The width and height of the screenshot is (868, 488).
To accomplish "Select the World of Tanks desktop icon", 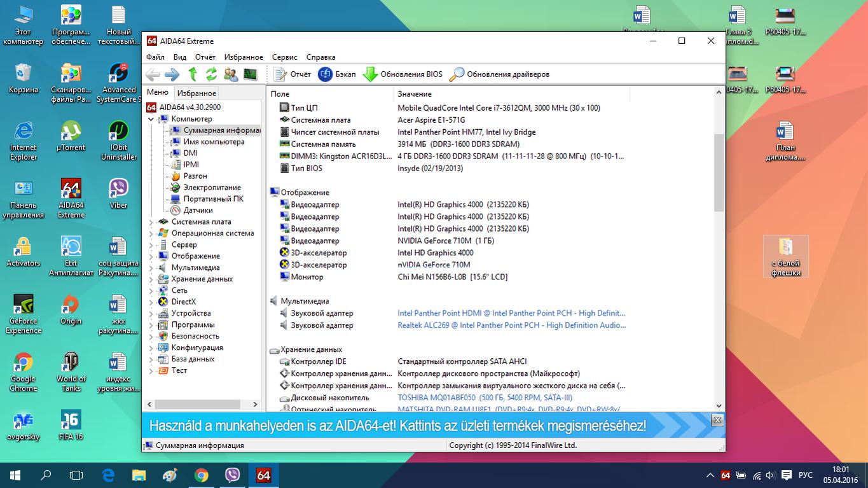I will pyautogui.click(x=71, y=373).
